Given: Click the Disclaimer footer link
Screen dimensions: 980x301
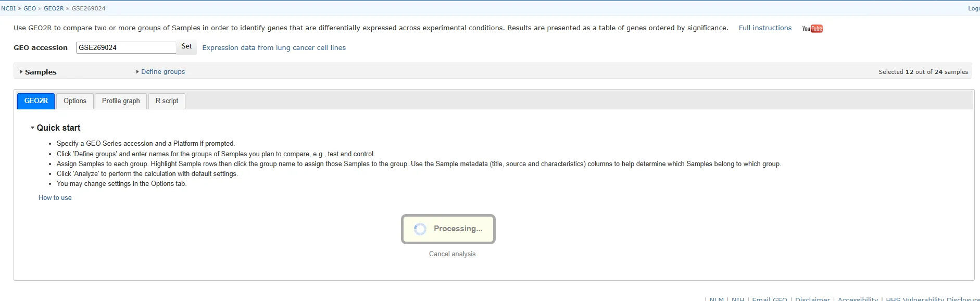Looking at the screenshot, I should 812,299.
